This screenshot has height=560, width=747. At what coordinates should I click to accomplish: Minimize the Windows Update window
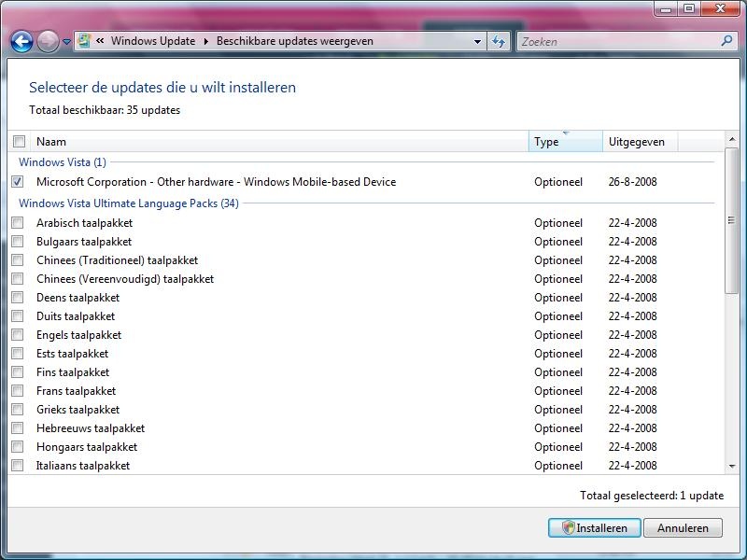coord(666,9)
